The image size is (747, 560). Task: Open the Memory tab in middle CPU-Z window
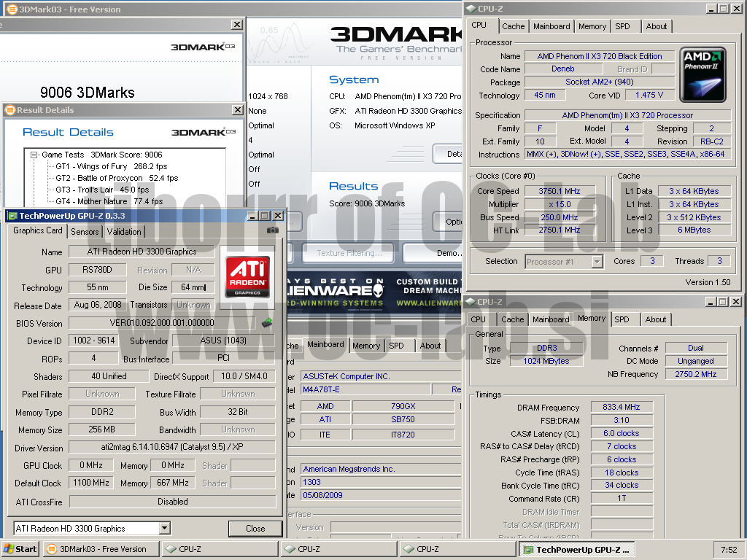tap(366, 346)
